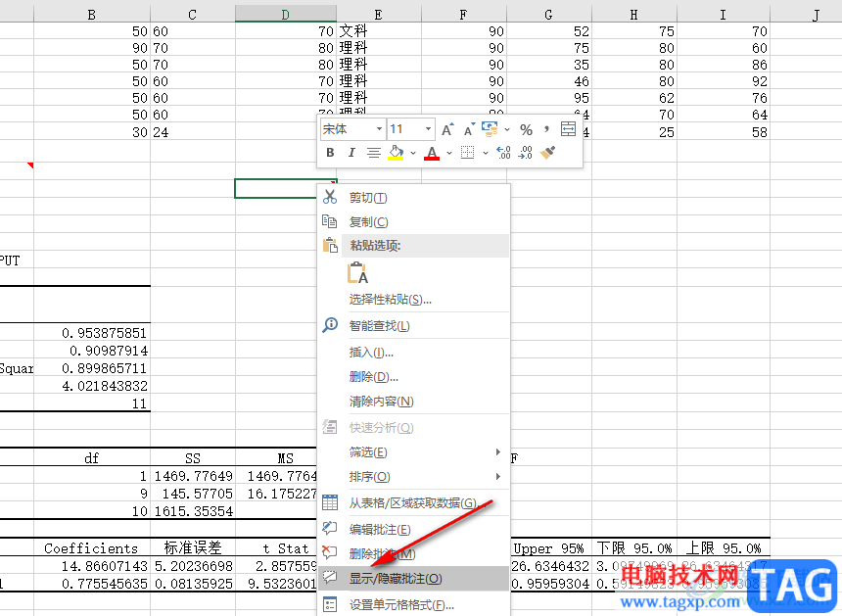This screenshot has height=616, width=842.
Task: Select column B header
Action: (x=92, y=15)
